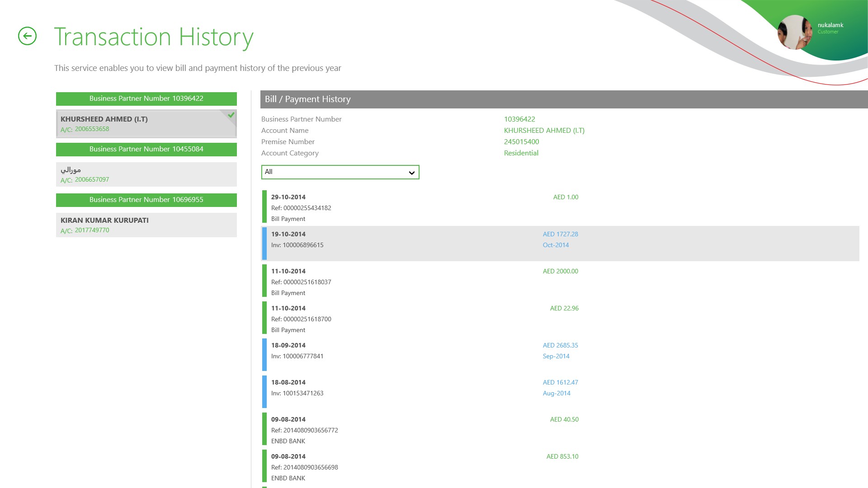Screen dimensions: 868x488
Task: Expand the All filter dropdown arrow
Action: click(411, 173)
